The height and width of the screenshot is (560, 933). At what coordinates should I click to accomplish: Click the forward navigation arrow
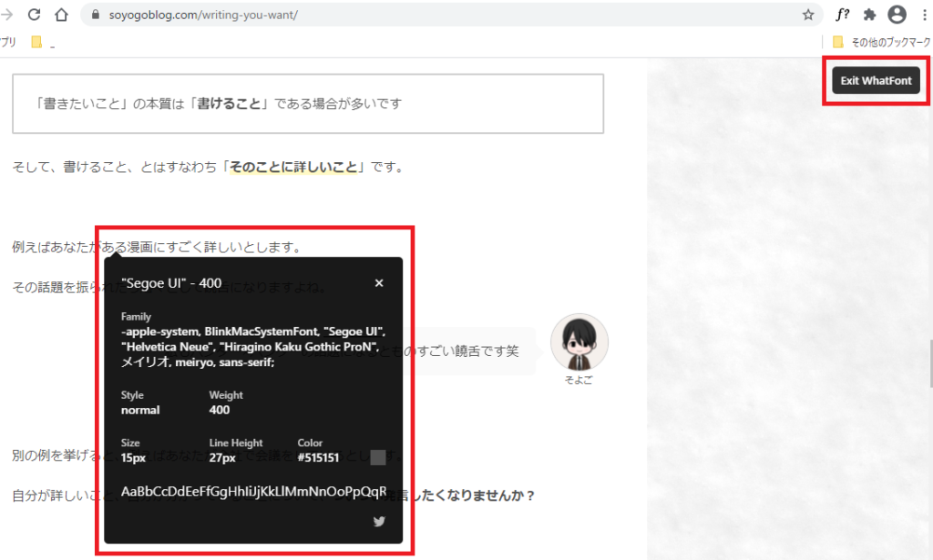[6, 15]
